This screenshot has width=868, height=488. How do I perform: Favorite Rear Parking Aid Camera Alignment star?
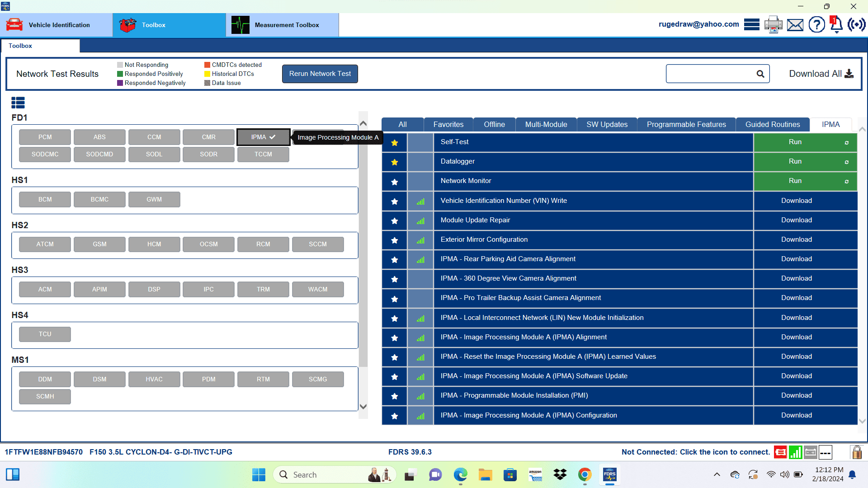[394, 259]
